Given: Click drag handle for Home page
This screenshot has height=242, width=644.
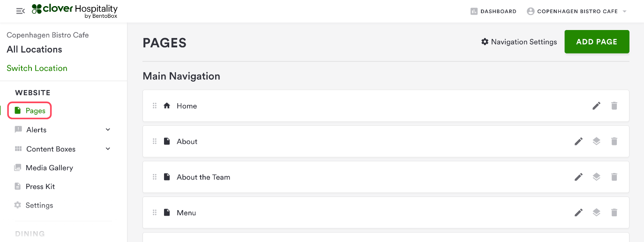Looking at the screenshot, I should [155, 106].
